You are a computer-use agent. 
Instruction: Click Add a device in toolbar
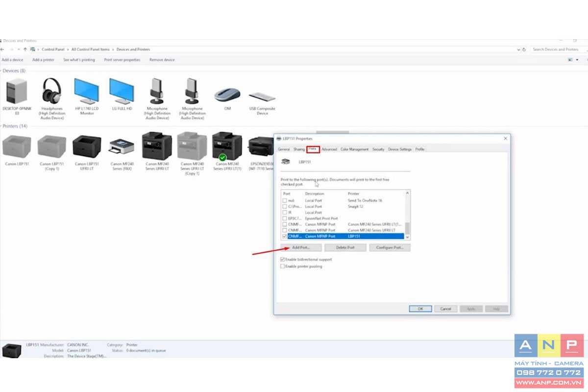pyautogui.click(x=12, y=60)
